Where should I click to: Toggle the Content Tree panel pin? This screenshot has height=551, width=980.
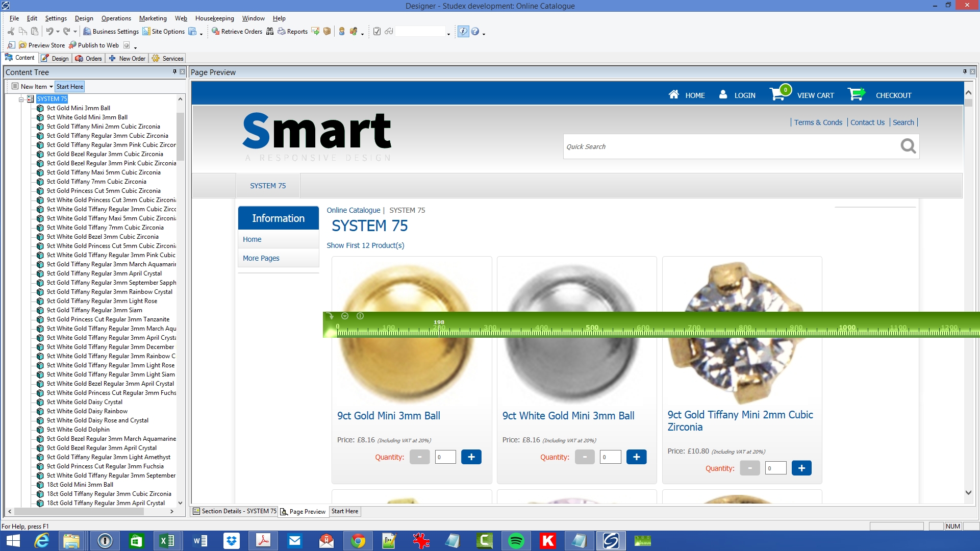click(174, 72)
